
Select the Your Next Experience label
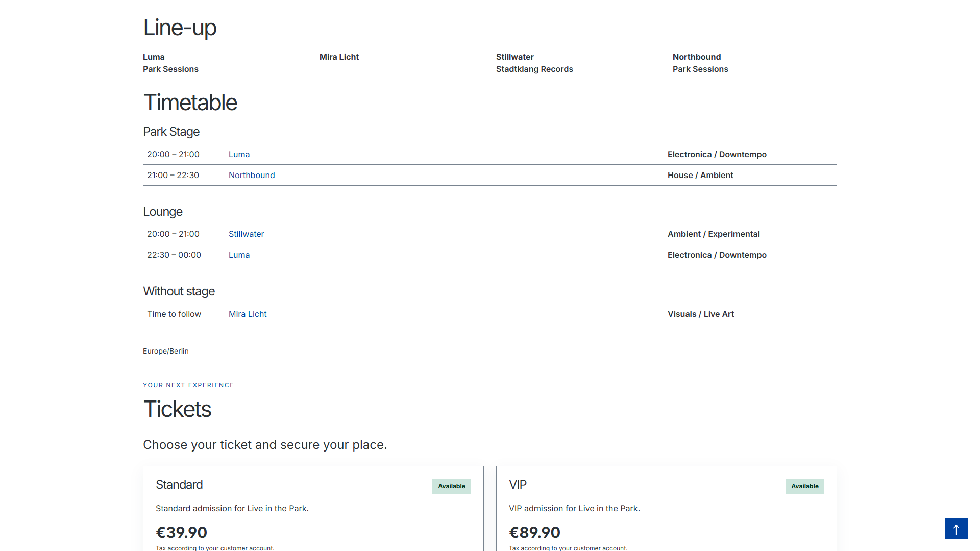coord(188,385)
